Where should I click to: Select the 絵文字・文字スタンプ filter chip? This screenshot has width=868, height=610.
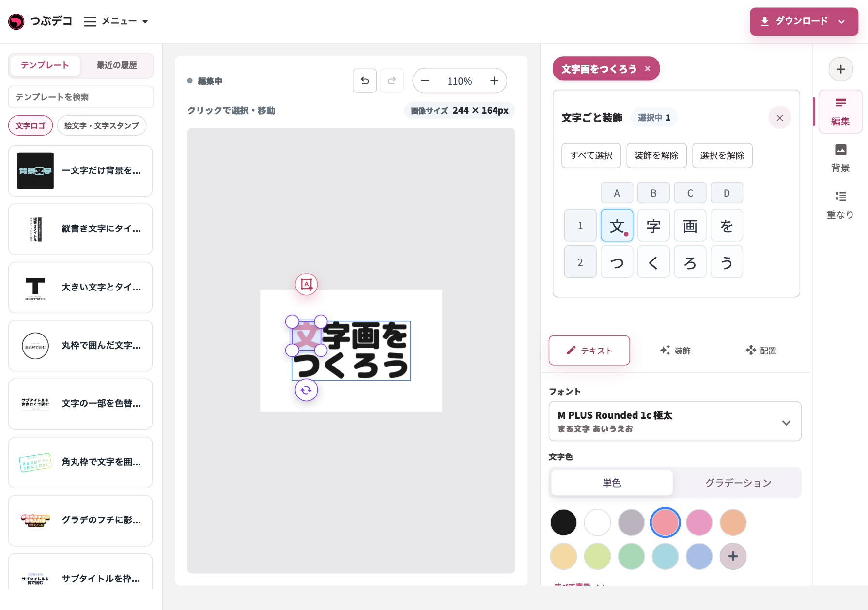click(102, 126)
